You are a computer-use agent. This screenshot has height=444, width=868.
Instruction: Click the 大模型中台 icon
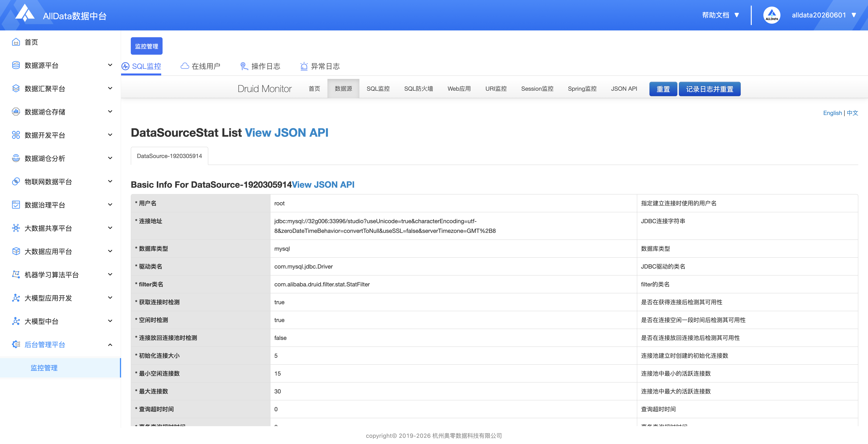[x=16, y=321]
